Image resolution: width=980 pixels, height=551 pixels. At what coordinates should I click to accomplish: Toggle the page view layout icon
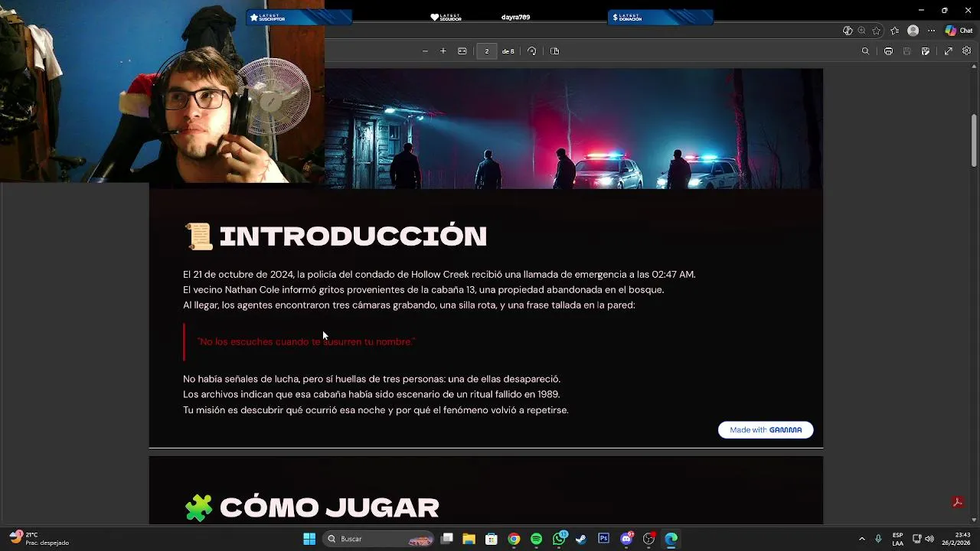(555, 51)
